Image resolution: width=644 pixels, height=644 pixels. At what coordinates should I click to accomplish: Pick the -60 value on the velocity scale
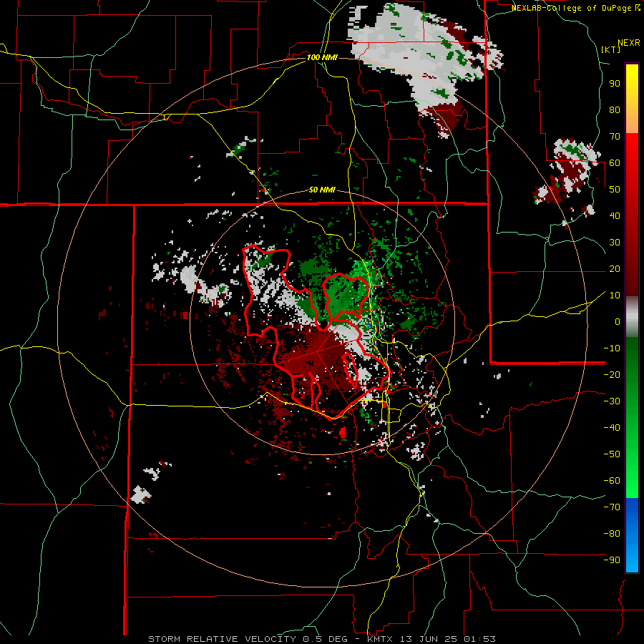pyautogui.click(x=612, y=481)
